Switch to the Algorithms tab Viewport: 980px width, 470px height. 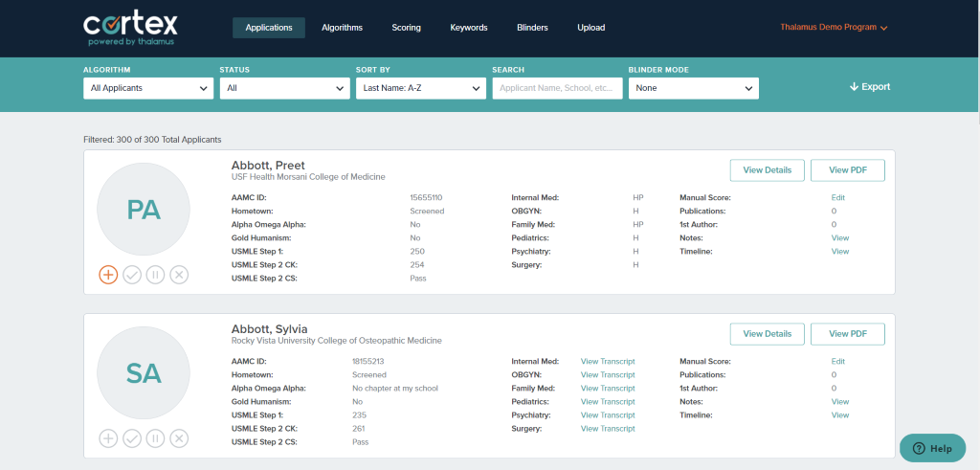pos(342,28)
